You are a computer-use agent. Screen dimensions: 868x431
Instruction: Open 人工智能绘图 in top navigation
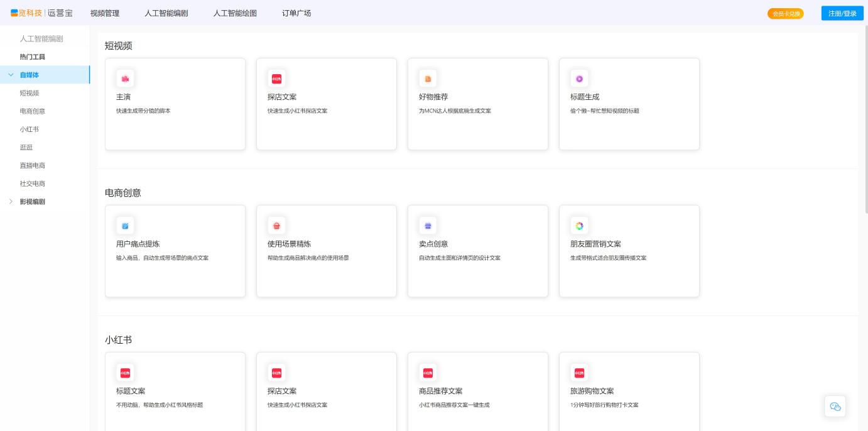click(236, 13)
